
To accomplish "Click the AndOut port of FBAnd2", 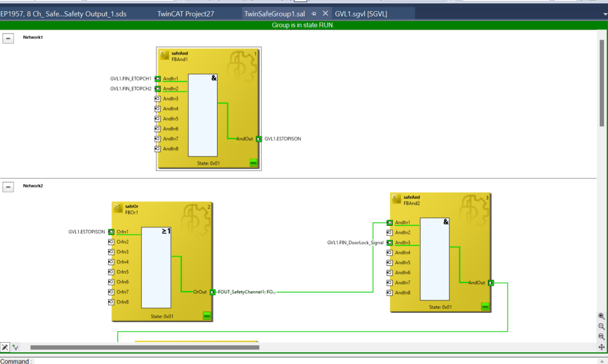I will [x=491, y=283].
